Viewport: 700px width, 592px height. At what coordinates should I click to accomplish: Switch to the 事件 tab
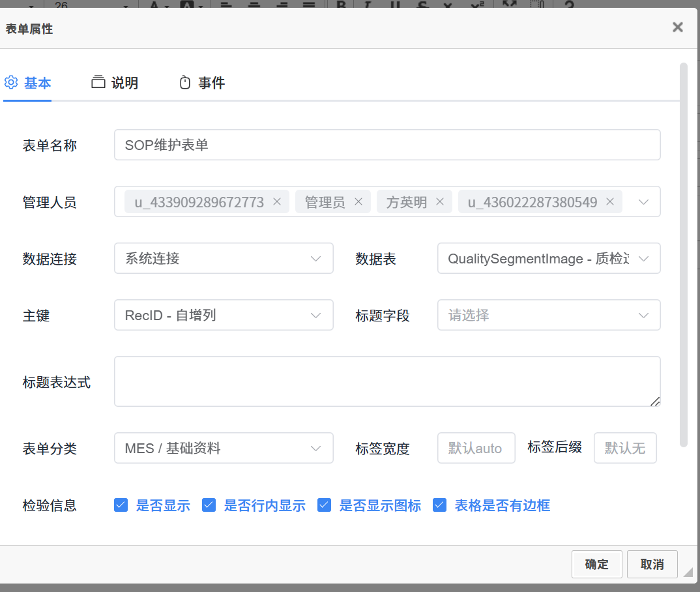(x=202, y=83)
